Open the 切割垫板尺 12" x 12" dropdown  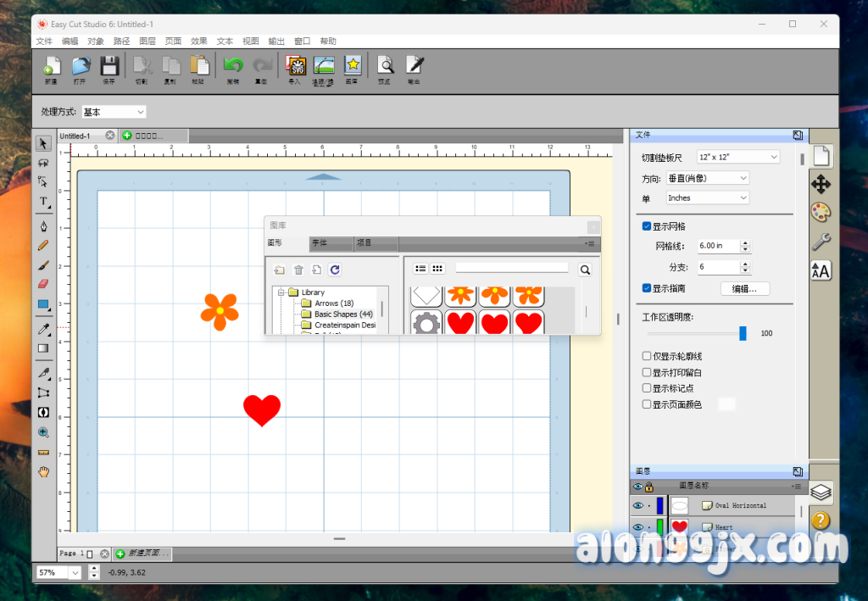pyautogui.click(x=737, y=157)
